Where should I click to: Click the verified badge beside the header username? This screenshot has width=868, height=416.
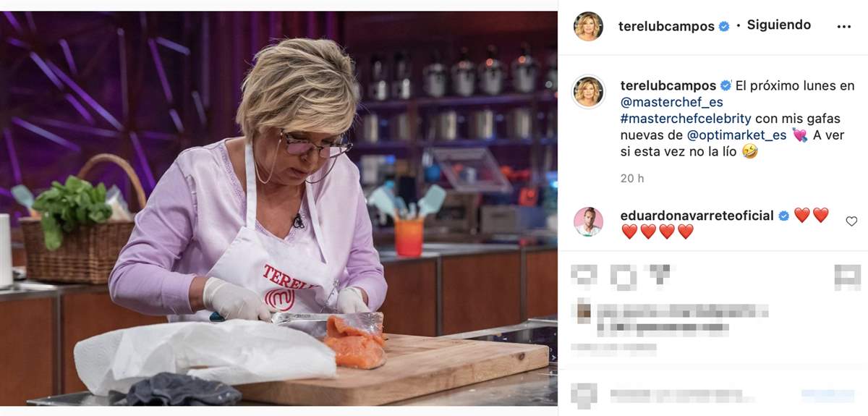point(724,26)
